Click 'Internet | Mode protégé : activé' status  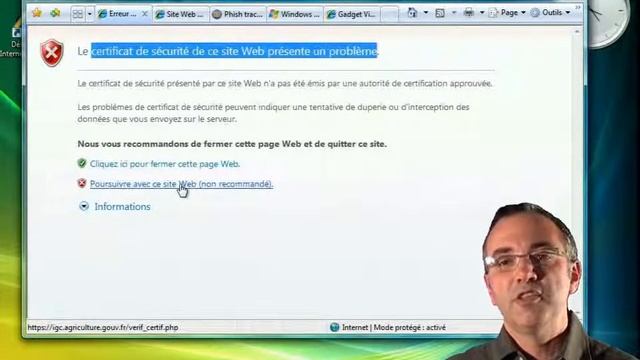394,327
